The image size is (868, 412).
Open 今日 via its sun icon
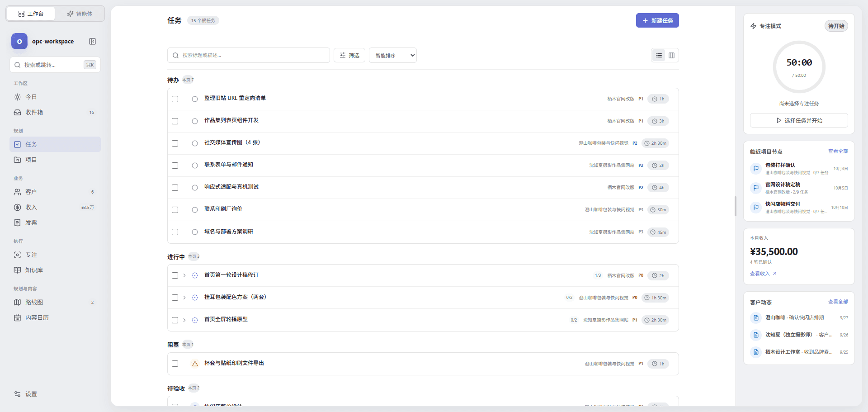pyautogui.click(x=17, y=97)
